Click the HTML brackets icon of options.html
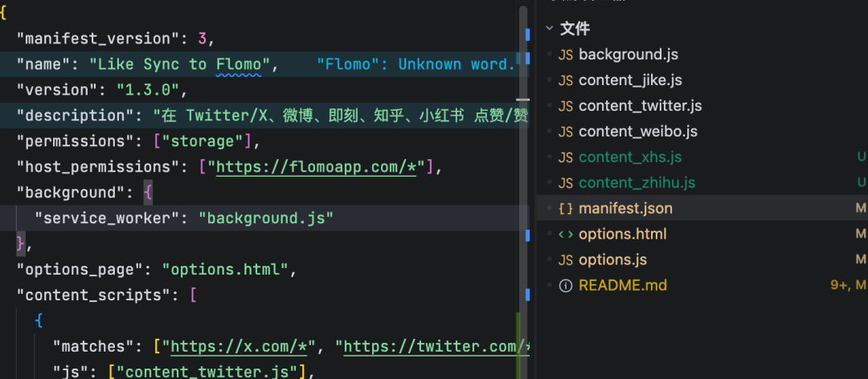 click(x=566, y=234)
